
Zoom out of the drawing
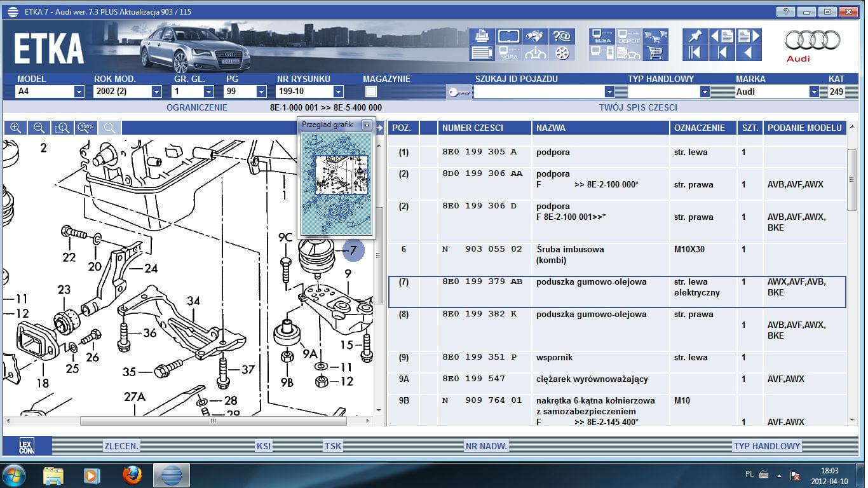coord(39,128)
